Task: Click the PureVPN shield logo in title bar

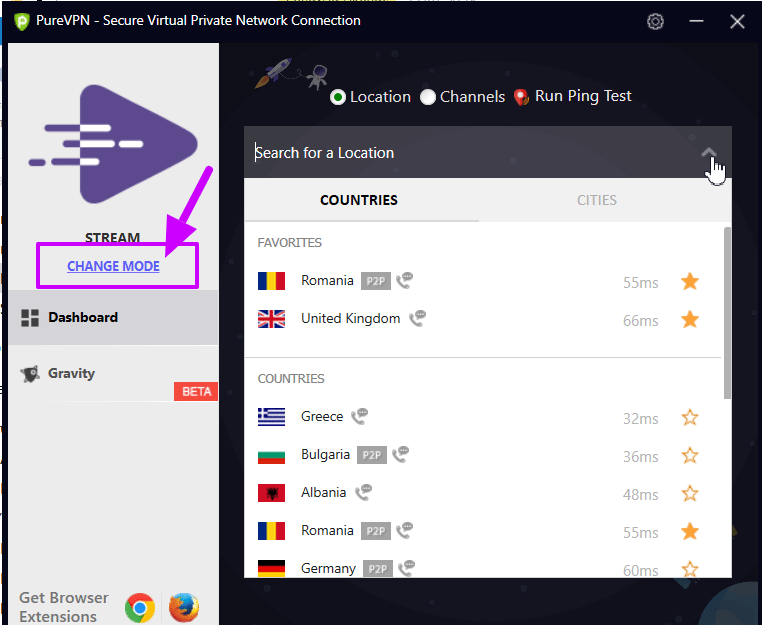Action: [21, 21]
